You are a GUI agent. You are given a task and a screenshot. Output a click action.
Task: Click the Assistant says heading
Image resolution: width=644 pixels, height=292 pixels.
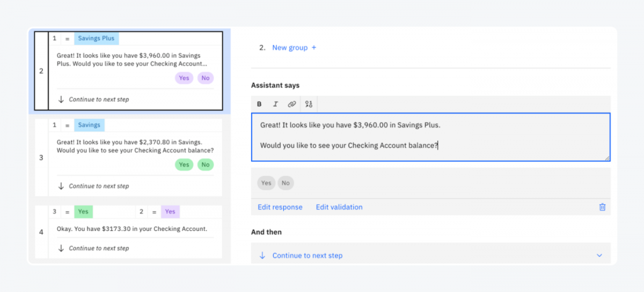coord(275,85)
